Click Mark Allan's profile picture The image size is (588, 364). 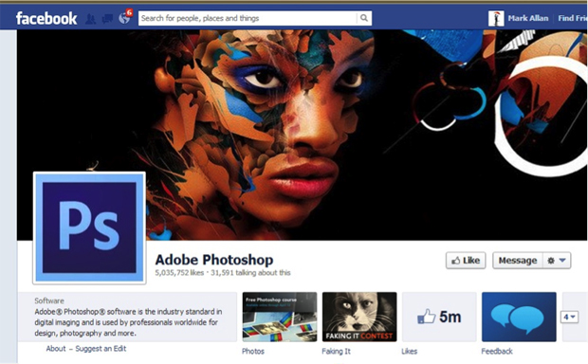(496, 18)
